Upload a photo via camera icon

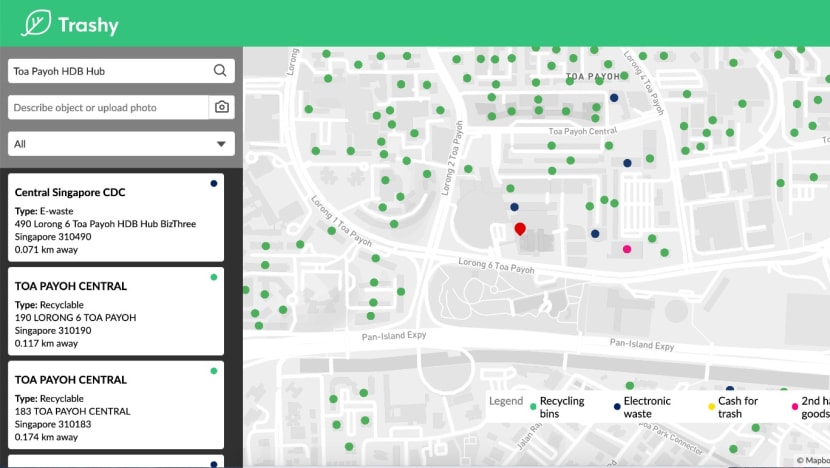point(222,107)
